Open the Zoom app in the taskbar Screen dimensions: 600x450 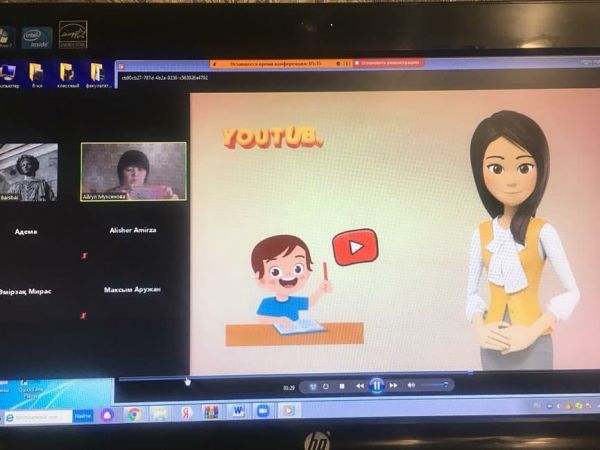pos(263,411)
